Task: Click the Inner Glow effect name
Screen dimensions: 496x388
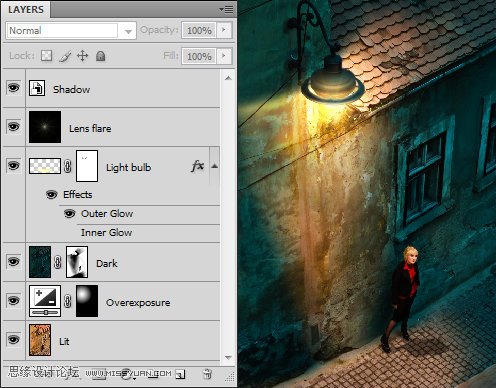Action: (x=106, y=232)
